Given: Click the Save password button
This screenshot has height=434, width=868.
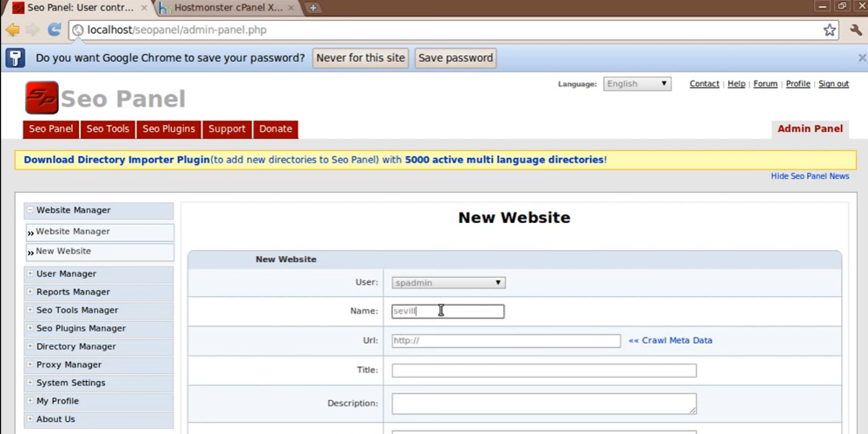Looking at the screenshot, I should tap(456, 57).
